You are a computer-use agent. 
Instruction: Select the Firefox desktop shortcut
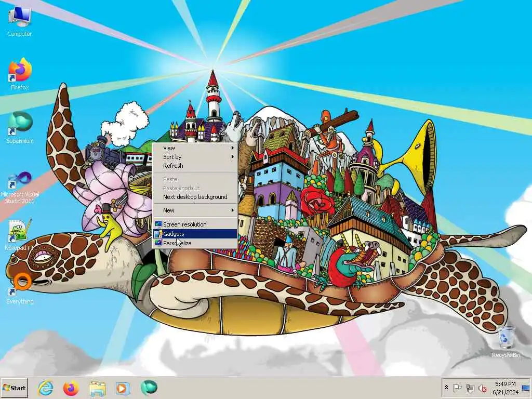pos(19,74)
